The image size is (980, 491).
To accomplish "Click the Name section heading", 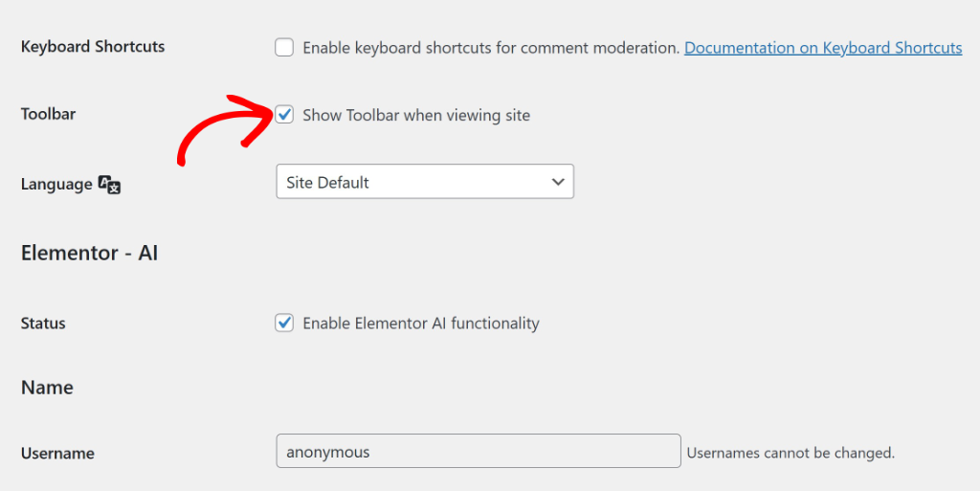I will tap(47, 388).
